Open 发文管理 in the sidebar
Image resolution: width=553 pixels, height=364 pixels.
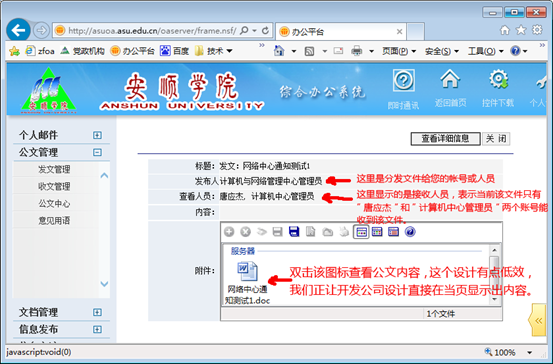click(x=54, y=170)
